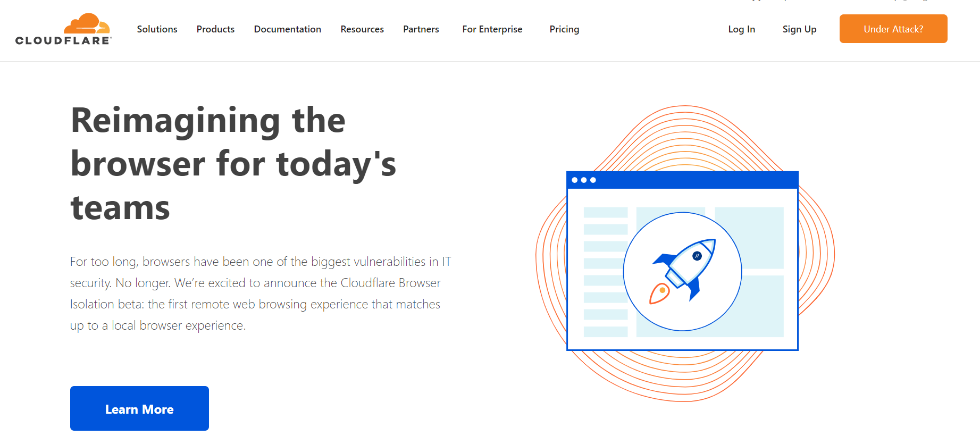Click the Browser Isolation beta paragraph

261,294
